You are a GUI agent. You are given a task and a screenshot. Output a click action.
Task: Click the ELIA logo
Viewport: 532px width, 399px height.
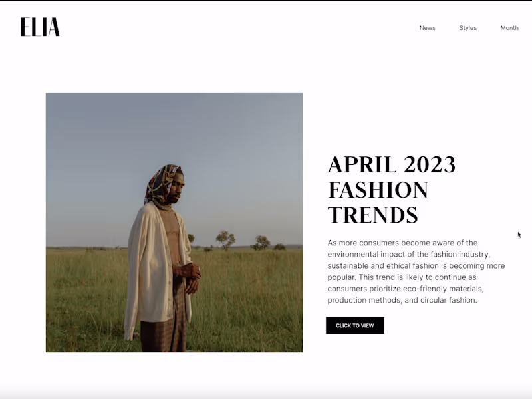click(40, 27)
